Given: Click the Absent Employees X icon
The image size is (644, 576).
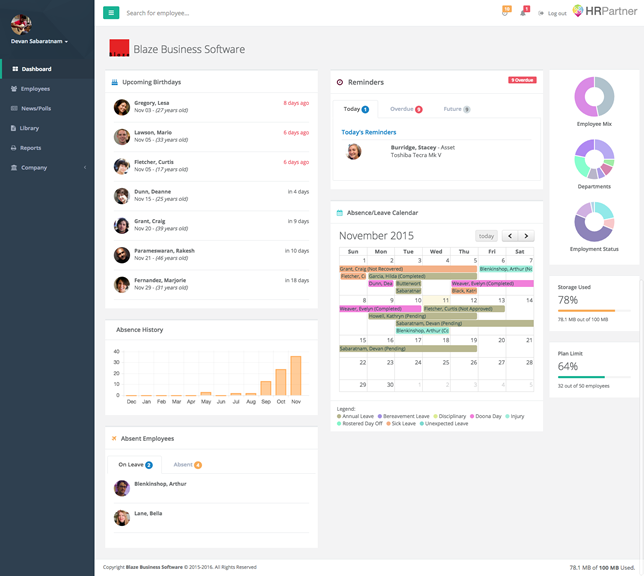Looking at the screenshot, I should 114,438.
